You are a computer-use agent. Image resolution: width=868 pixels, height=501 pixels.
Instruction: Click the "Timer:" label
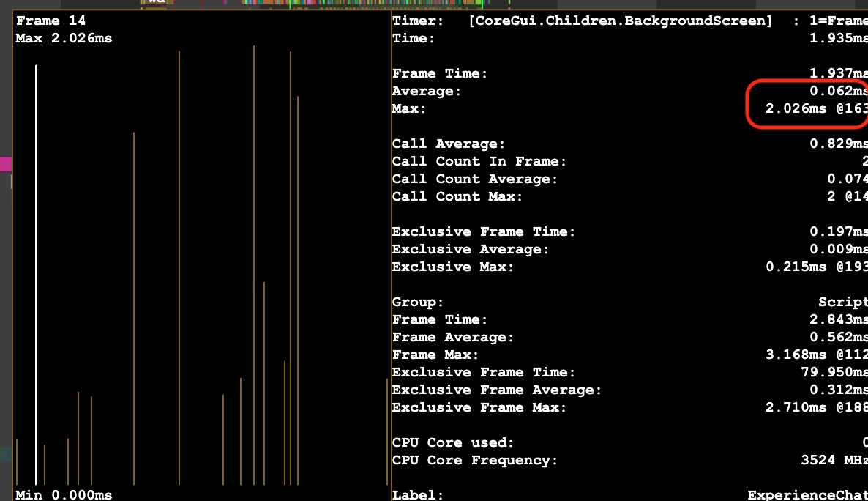[x=418, y=21]
